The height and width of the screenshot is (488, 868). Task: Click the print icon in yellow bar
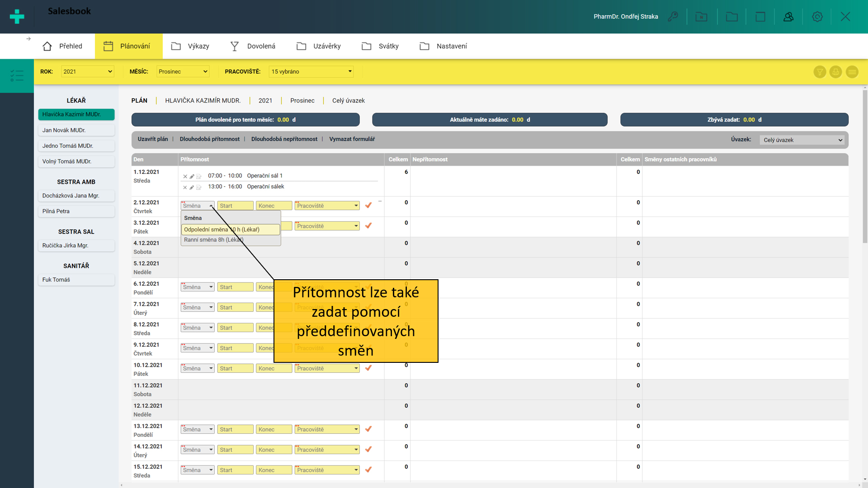[x=835, y=72]
